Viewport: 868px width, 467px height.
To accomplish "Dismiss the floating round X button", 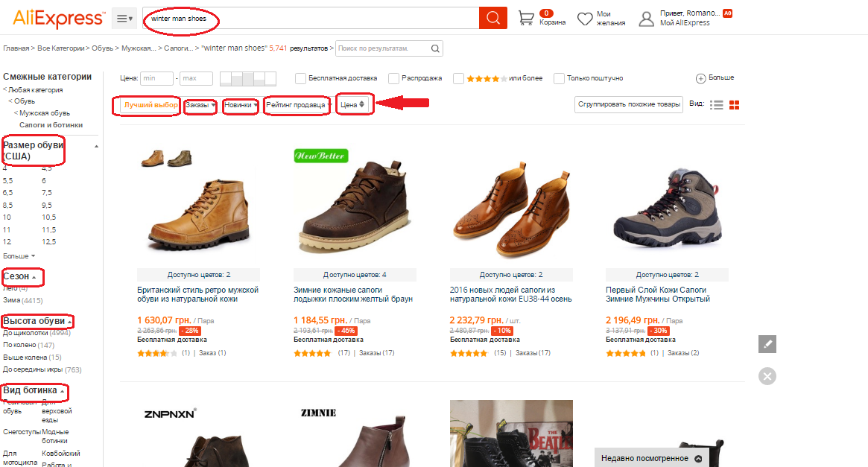I will tap(767, 376).
